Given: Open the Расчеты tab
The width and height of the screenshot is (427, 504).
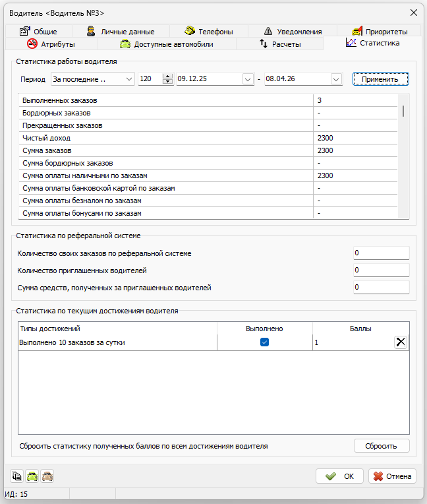Looking at the screenshot, I should [280, 44].
